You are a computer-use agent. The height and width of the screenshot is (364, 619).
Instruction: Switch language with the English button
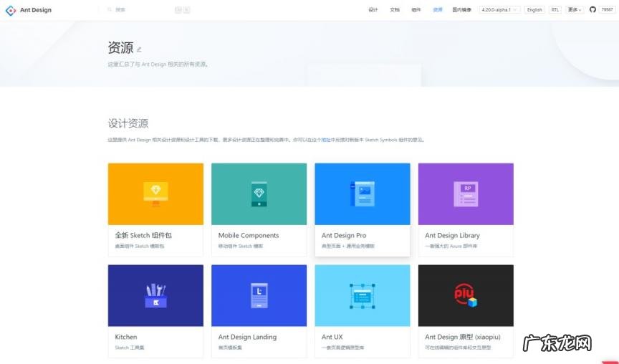(x=534, y=10)
